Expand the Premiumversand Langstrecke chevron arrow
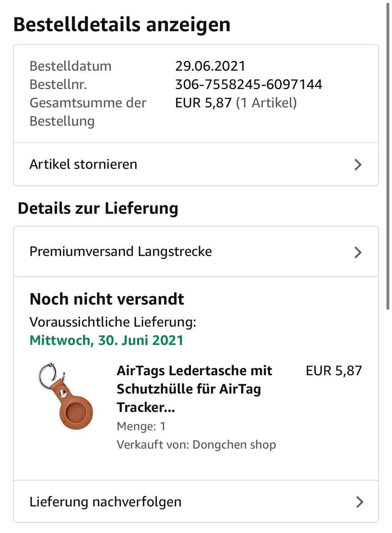The height and width of the screenshot is (533, 392). click(358, 252)
